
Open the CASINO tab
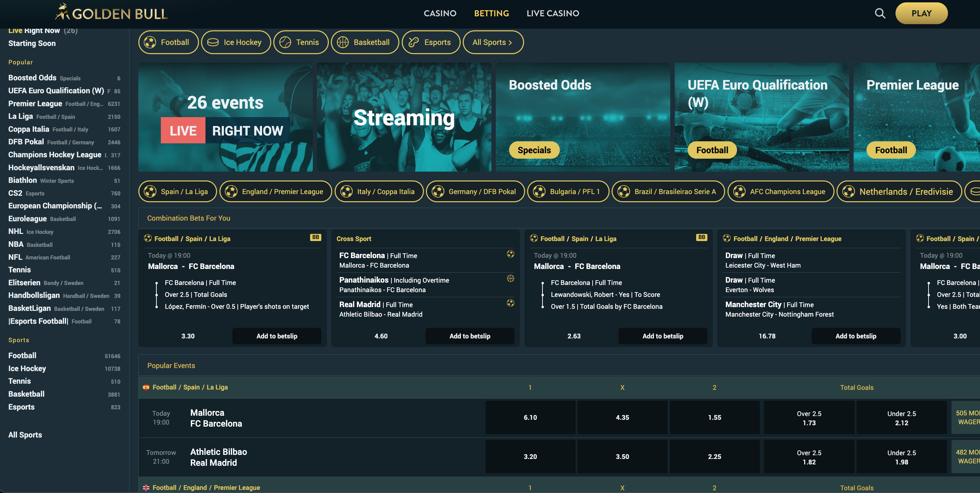(x=440, y=13)
